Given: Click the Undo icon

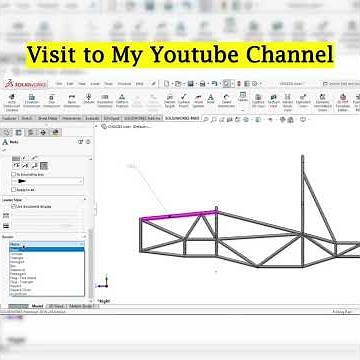Looking at the screenshot, I should [x=214, y=84].
